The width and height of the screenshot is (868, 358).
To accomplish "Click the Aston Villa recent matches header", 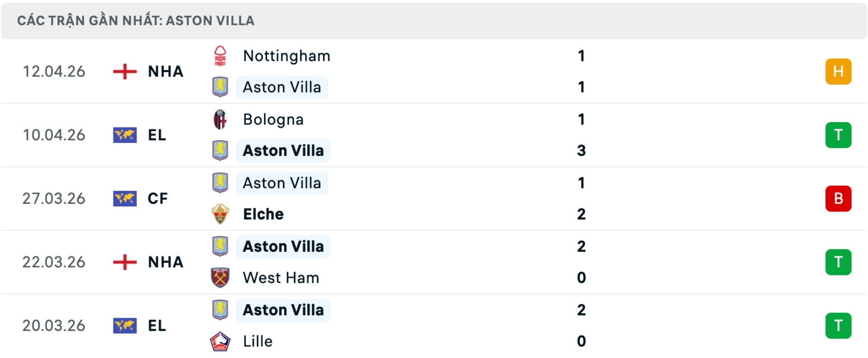I will click(x=136, y=21).
